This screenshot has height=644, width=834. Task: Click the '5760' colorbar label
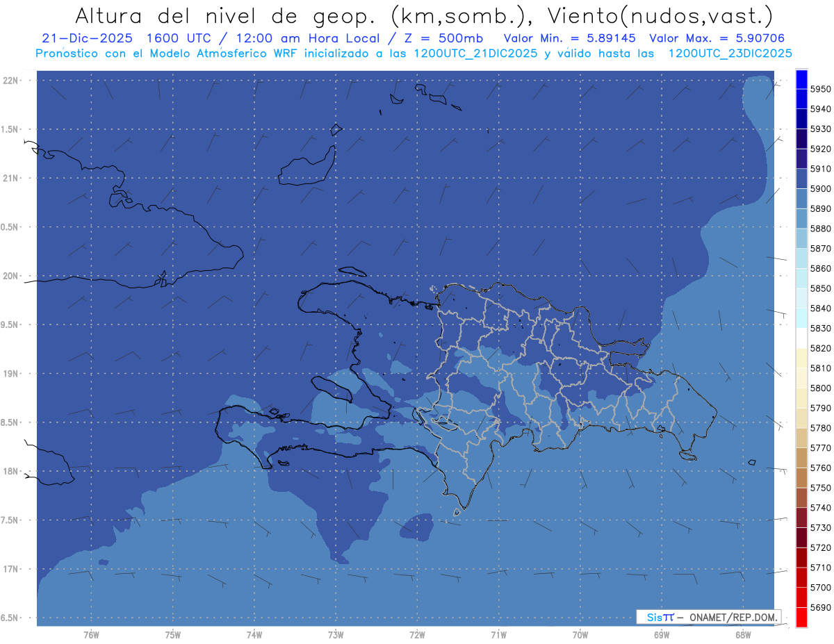tap(820, 468)
